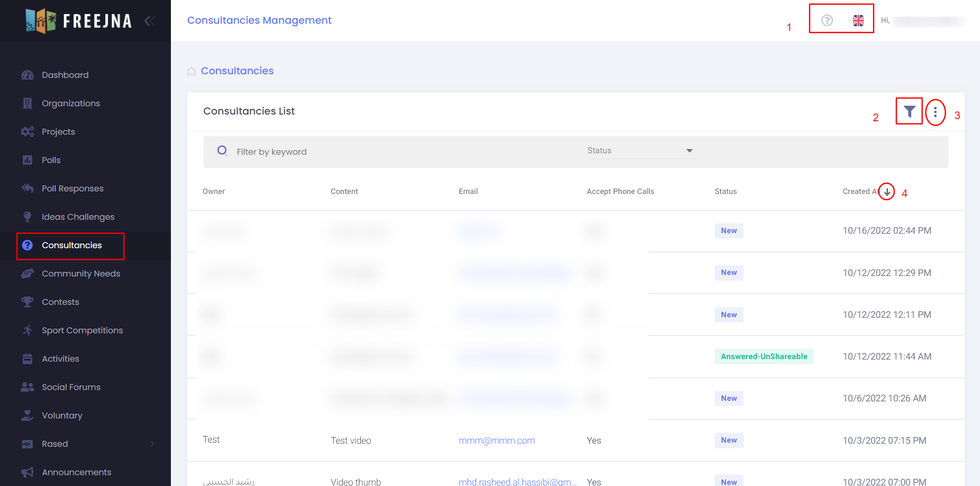The image size is (980, 486).
Task: Open the three-dot more options menu
Action: point(935,112)
